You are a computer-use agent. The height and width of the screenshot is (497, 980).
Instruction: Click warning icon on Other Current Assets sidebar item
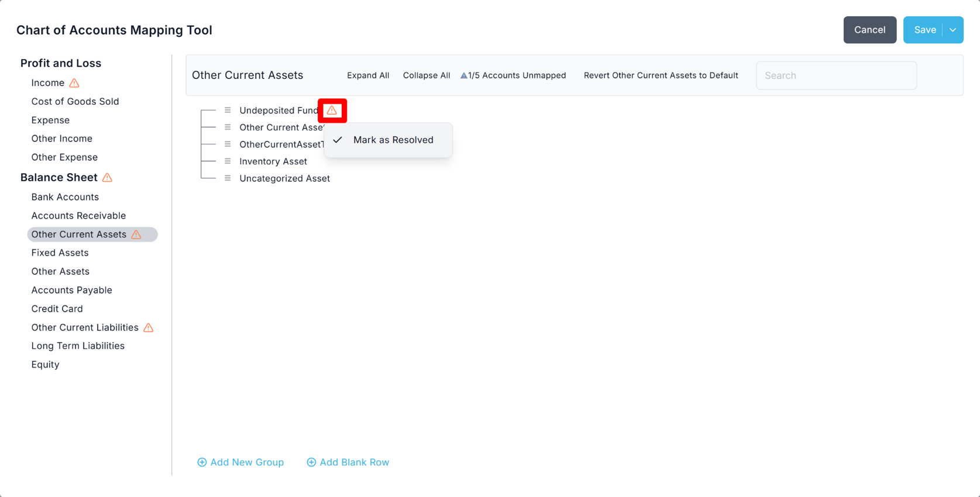coord(136,234)
